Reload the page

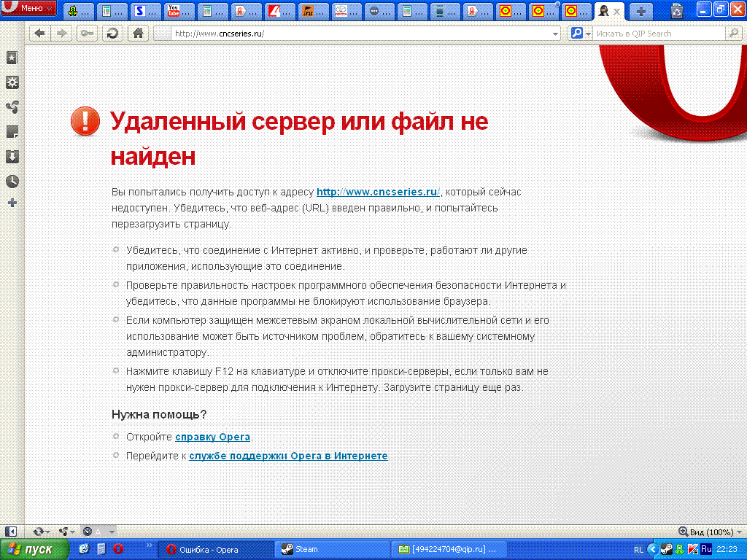pyautogui.click(x=112, y=34)
